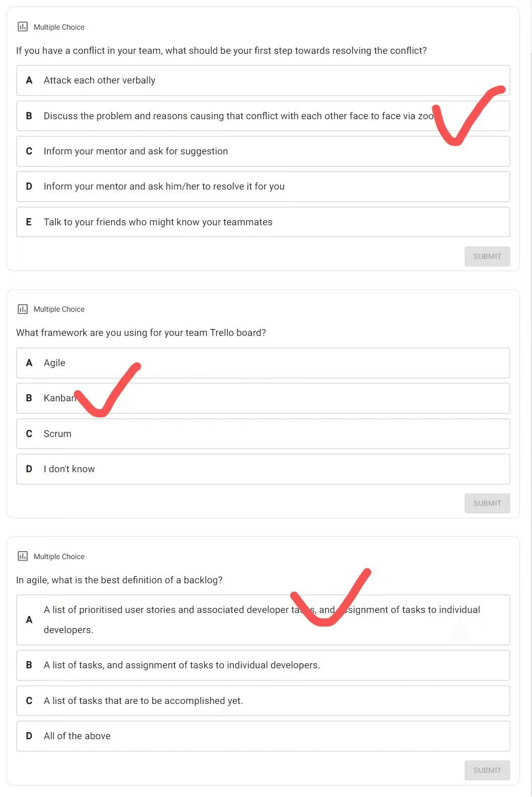Pick Scrum as the framework answer
This screenshot has width=532, height=797.
pyautogui.click(x=263, y=434)
